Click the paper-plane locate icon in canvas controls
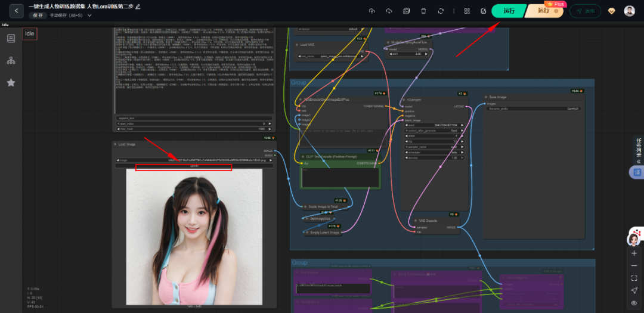 [634, 290]
